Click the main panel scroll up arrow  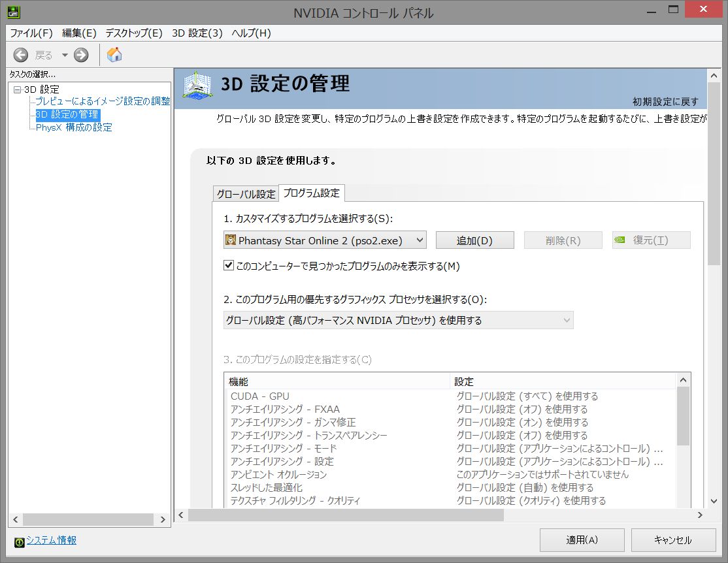(x=714, y=76)
